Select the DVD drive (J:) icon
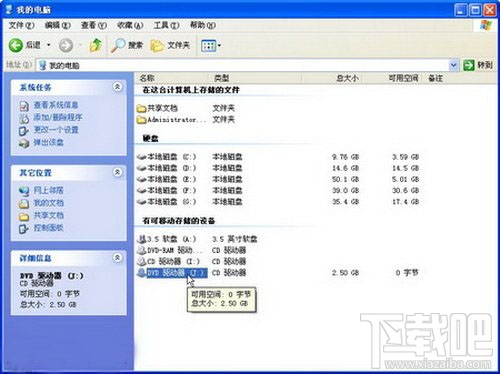The height and width of the screenshot is (374, 500). [142, 272]
